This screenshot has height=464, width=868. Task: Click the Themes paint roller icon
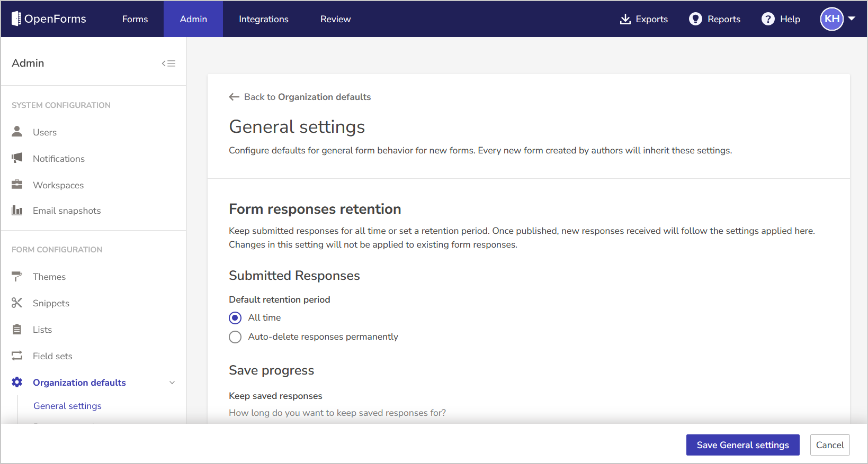(17, 276)
